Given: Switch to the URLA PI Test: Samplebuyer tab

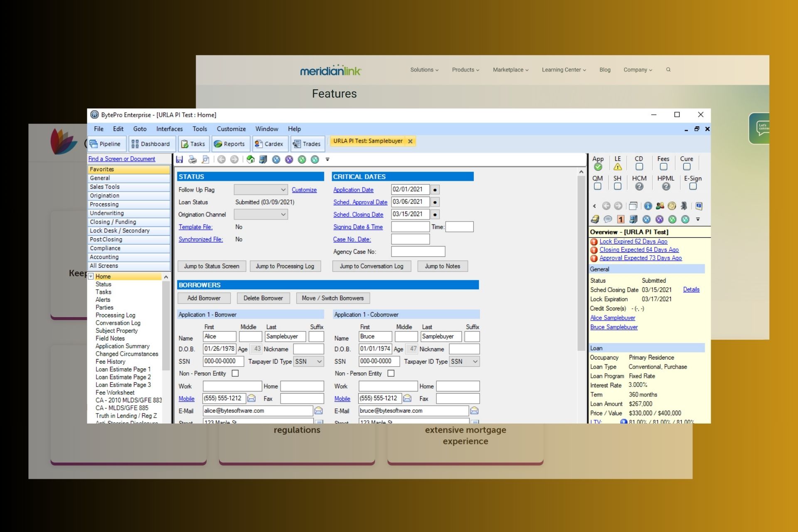Looking at the screenshot, I should coord(367,141).
